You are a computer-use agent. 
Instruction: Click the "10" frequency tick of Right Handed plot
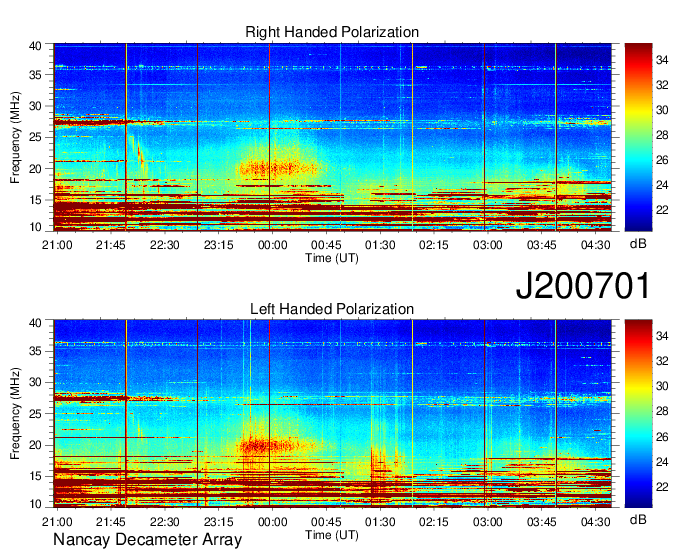coord(35,227)
